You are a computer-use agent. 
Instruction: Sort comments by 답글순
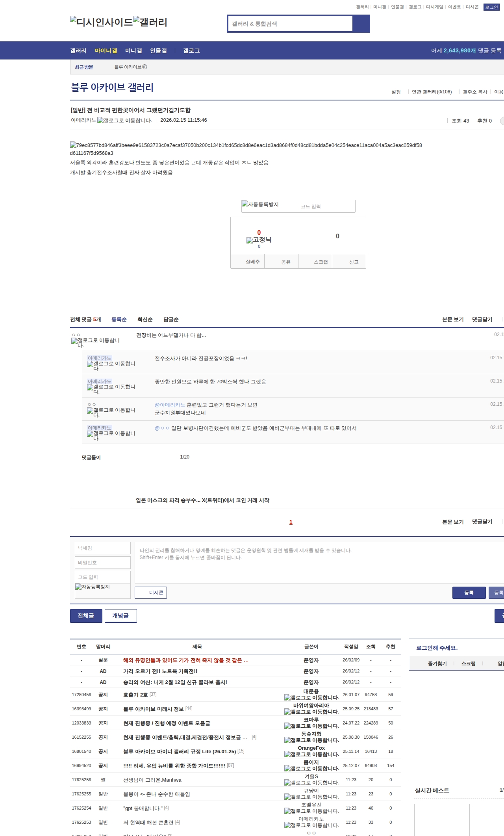171,320
